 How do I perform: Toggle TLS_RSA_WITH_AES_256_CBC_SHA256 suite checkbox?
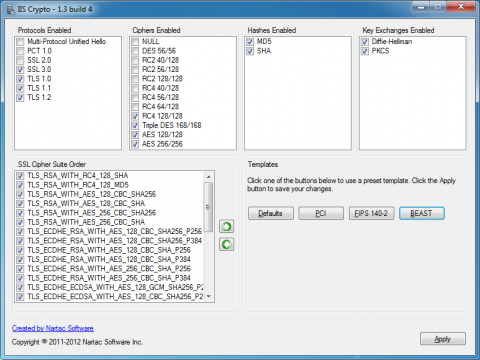(21, 213)
